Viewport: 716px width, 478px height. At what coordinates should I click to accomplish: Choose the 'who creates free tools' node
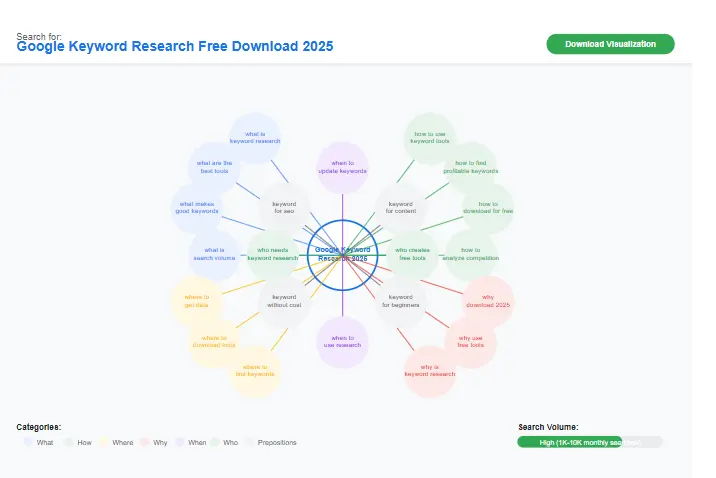point(411,254)
